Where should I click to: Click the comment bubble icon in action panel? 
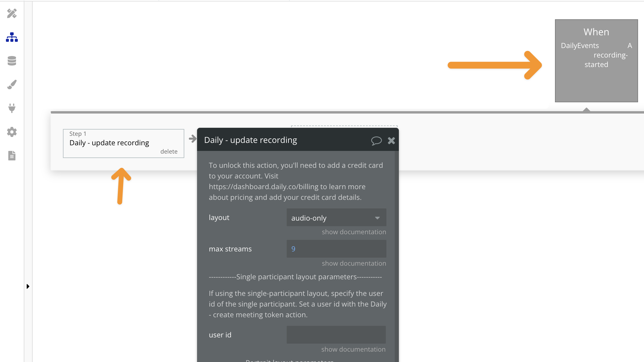[x=376, y=141]
